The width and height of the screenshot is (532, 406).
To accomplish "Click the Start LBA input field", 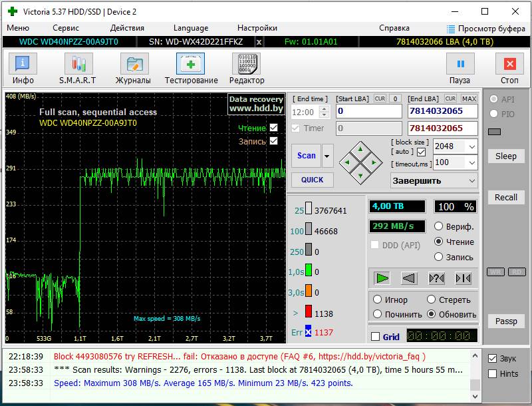I will (x=368, y=111).
